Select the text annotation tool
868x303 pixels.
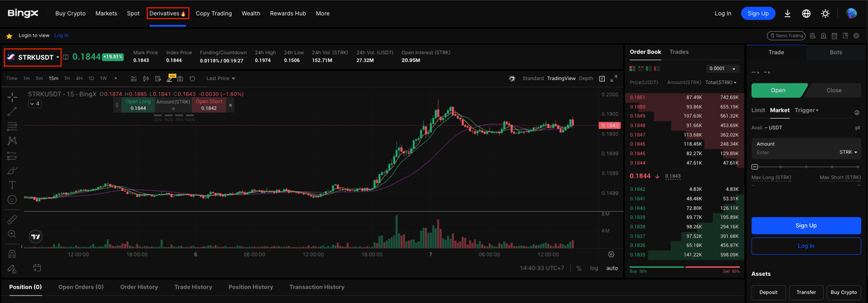[12, 184]
